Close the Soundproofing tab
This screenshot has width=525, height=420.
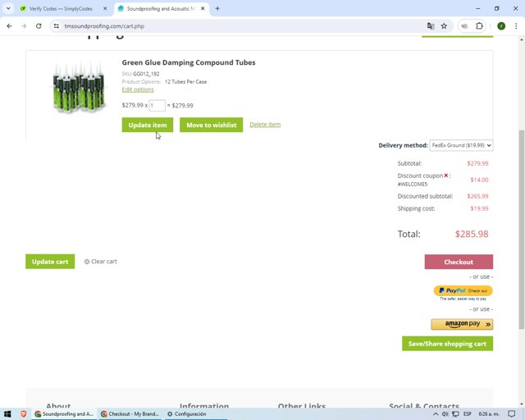click(x=203, y=9)
